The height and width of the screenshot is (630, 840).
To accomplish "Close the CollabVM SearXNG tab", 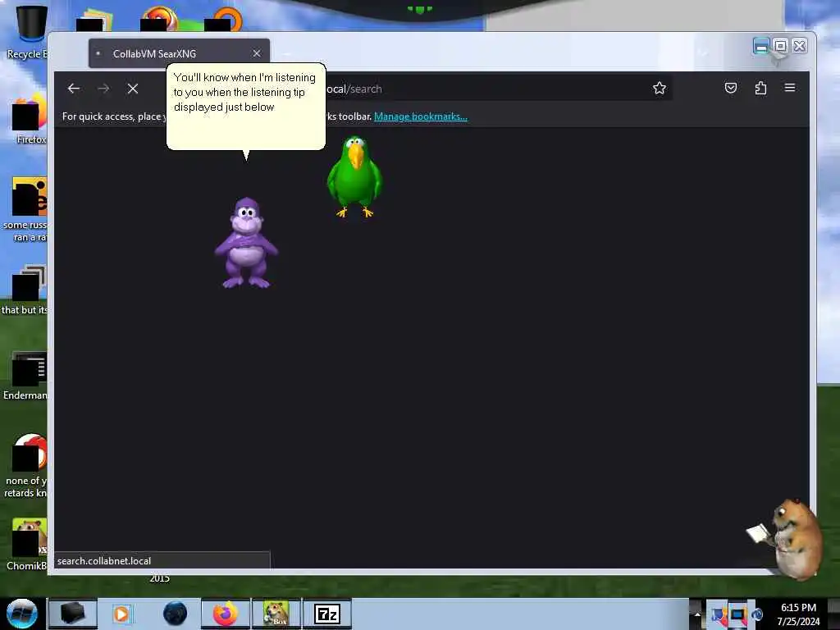I will 257,53.
